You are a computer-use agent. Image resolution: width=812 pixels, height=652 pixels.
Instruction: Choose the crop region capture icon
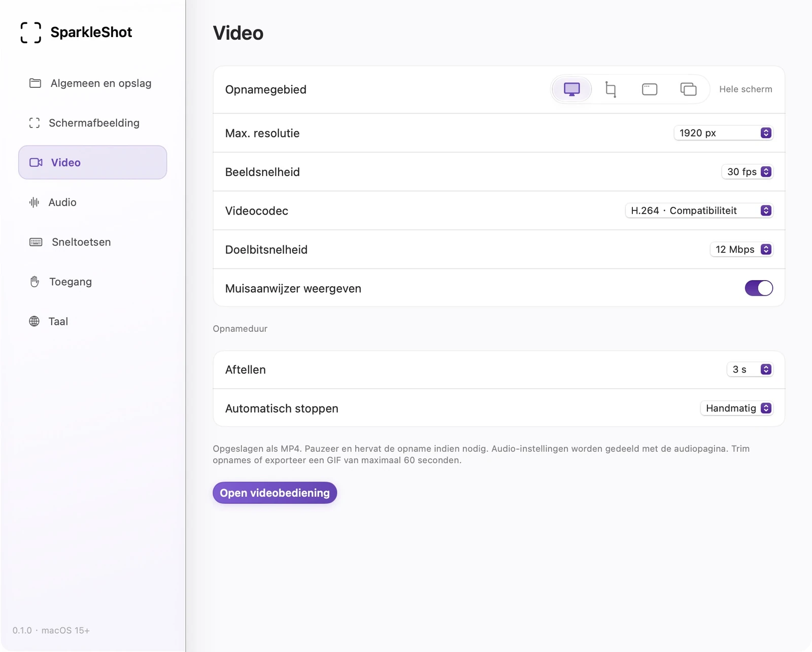(611, 89)
